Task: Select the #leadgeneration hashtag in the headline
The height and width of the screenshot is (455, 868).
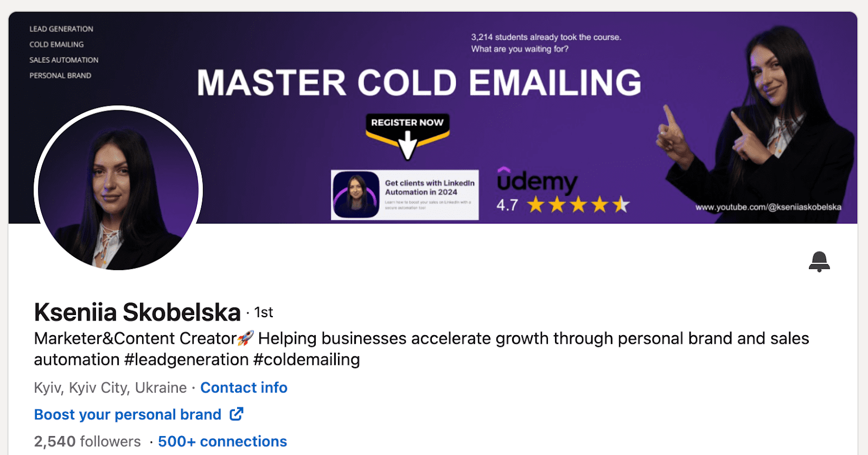Action: (x=187, y=360)
